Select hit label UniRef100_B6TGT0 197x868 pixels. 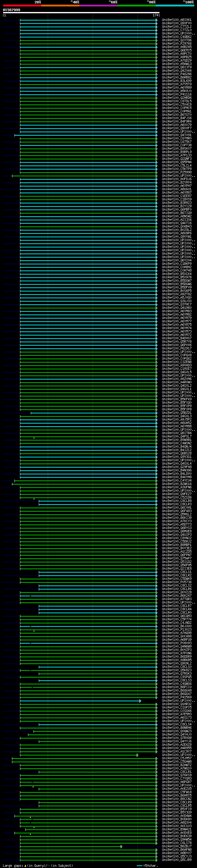click(177, 115)
